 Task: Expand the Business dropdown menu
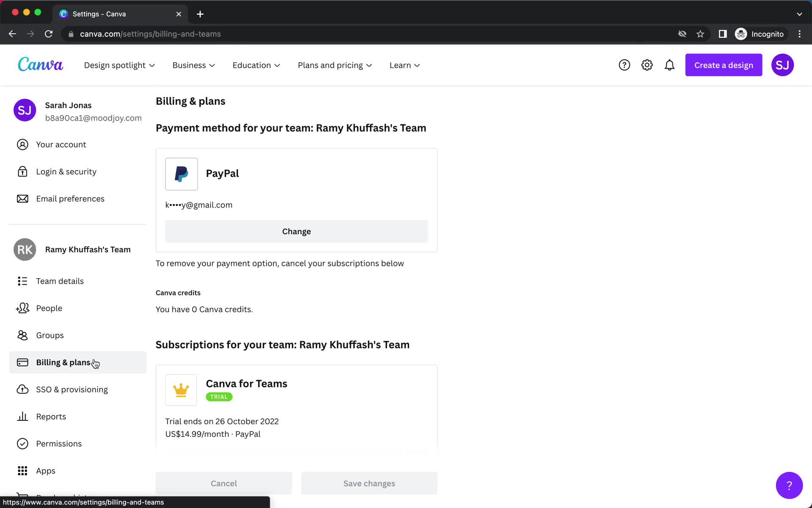(x=194, y=65)
